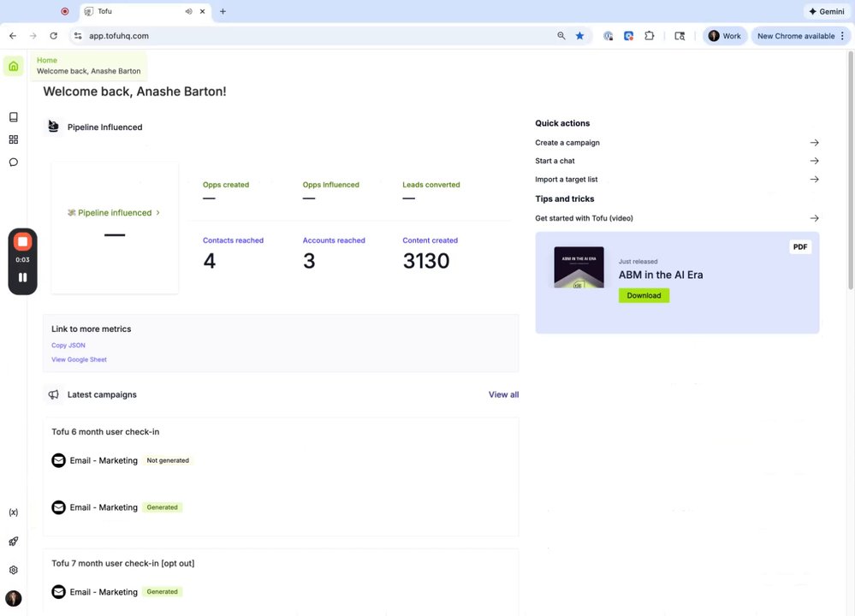
Task: Bookmark this page with the star
Action: (579, 36)
